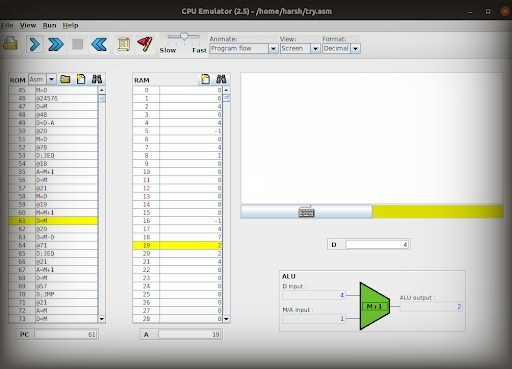Viewport: 512px width, 369px height.
Task: Click RAM address 1 value 6
Action: pos(191,98)
